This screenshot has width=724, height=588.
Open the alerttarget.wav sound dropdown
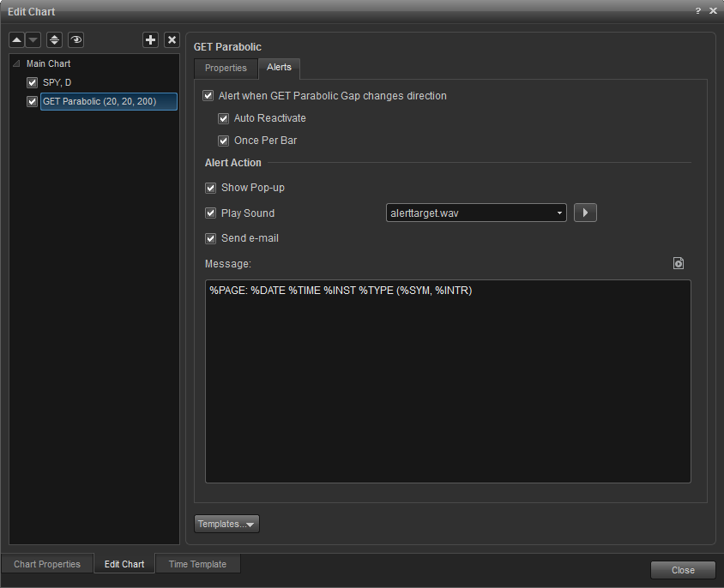pos(476,213)
